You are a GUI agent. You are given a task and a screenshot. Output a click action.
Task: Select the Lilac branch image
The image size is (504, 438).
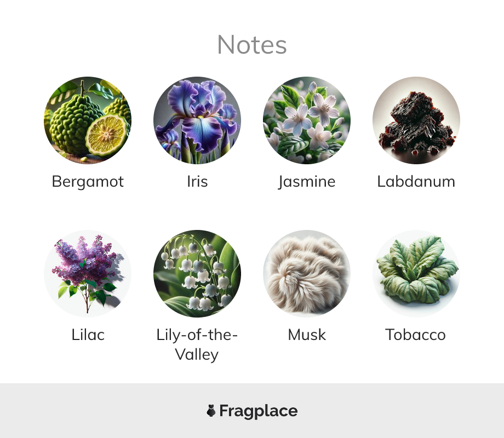88,273
